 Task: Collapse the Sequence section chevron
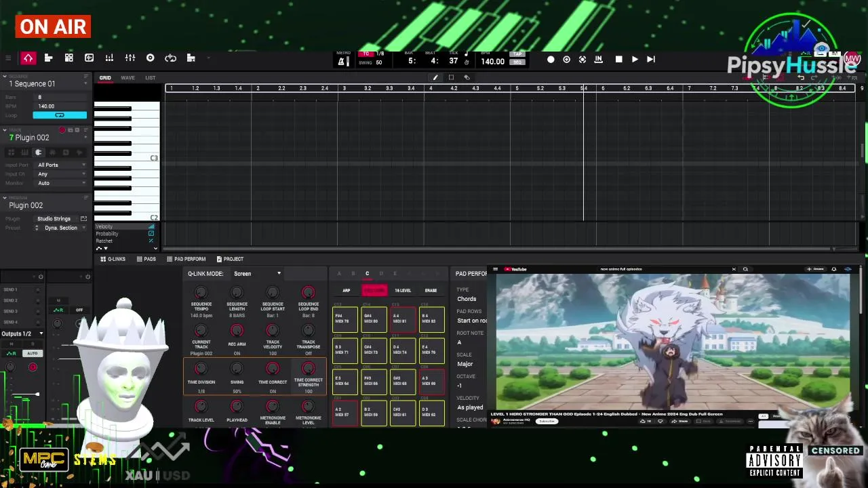(x=5, y=76)
